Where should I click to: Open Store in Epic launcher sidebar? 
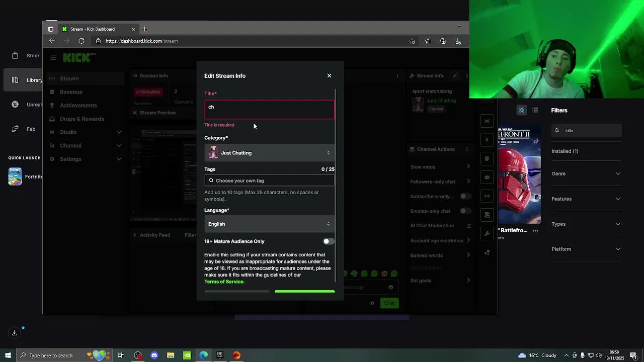pos(25,55)
